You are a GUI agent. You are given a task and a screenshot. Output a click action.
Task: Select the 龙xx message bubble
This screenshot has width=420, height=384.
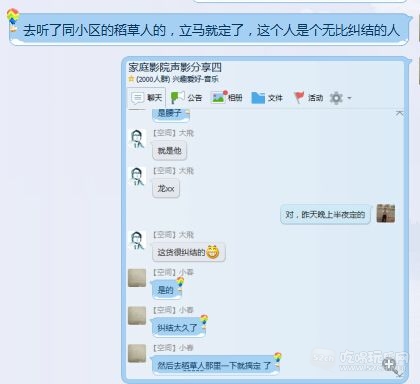pyautogui.click(x=166, y=189)
